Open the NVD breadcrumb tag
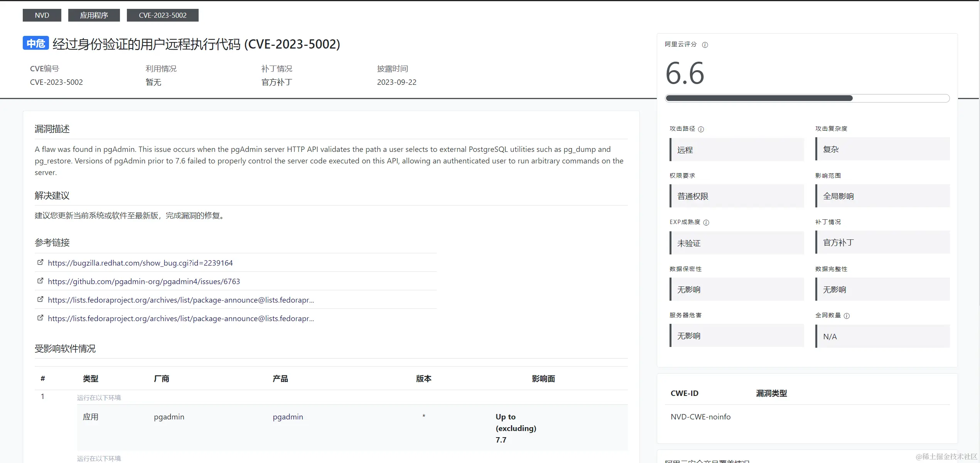The height and width of the screenshot is (463, 980). (42, 15)
